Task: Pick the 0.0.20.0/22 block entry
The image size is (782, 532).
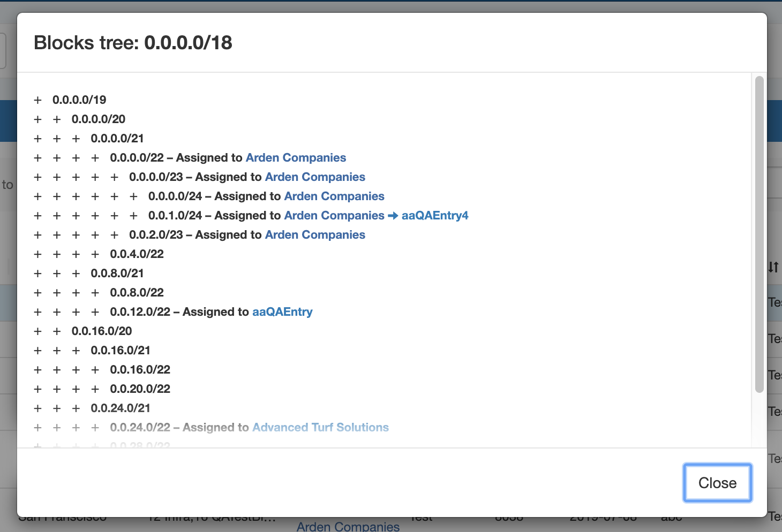Action: coord(140,389)
